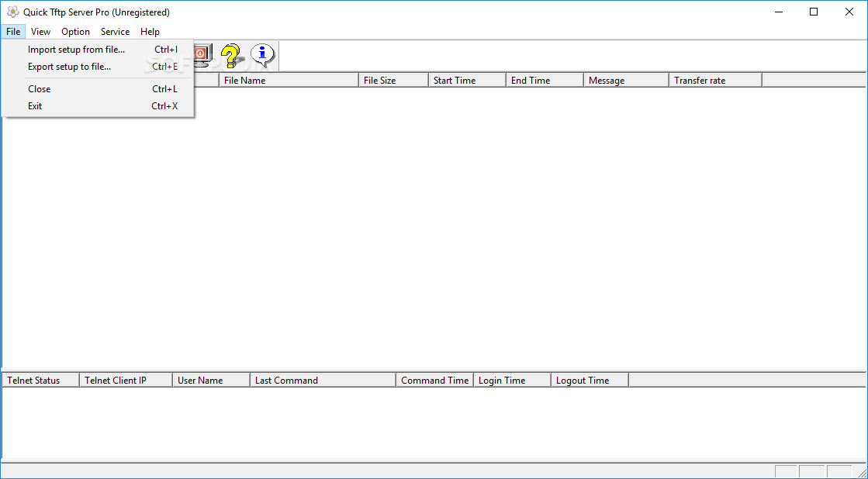The height and width of the screenshot is (479, 868).
Task: Click the User Name column header
Action: tap(211, 380)
